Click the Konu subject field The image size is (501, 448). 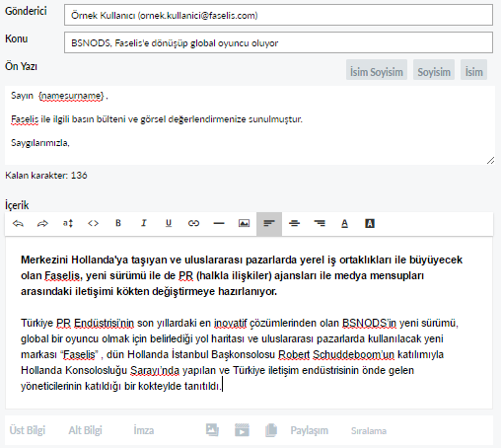pyautogui.click(x=278, y=42)
